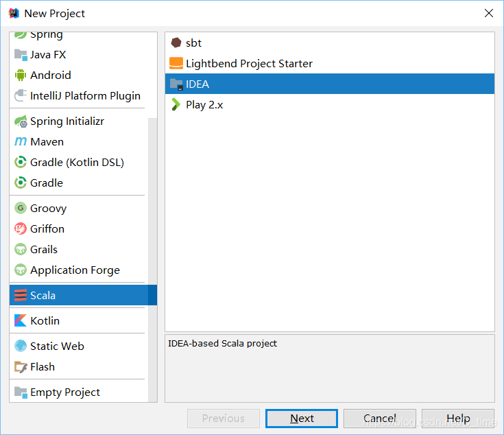The image size is (504, 435).
Task: Choose the plain Gradle entry
Action: tap(47, 183)
